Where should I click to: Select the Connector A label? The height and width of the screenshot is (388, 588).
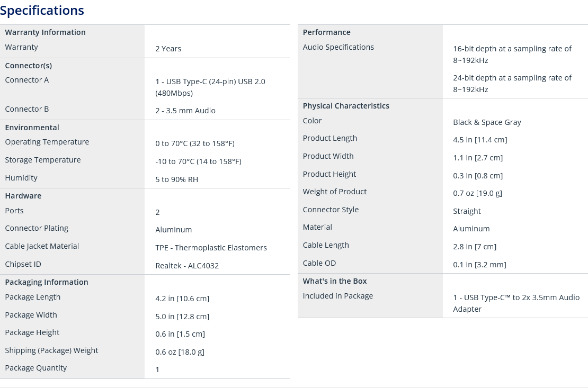[27, 80]
